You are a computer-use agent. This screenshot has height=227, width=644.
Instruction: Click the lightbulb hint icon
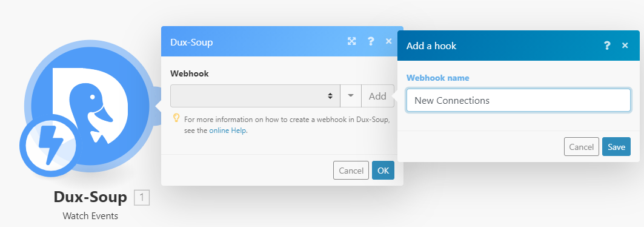click(x=176, y=118)
